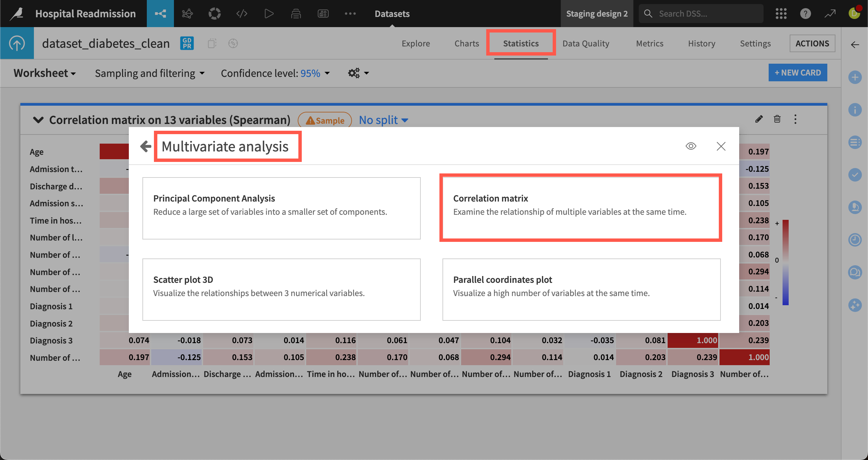Click the help question mark icon

pos(805,14)
